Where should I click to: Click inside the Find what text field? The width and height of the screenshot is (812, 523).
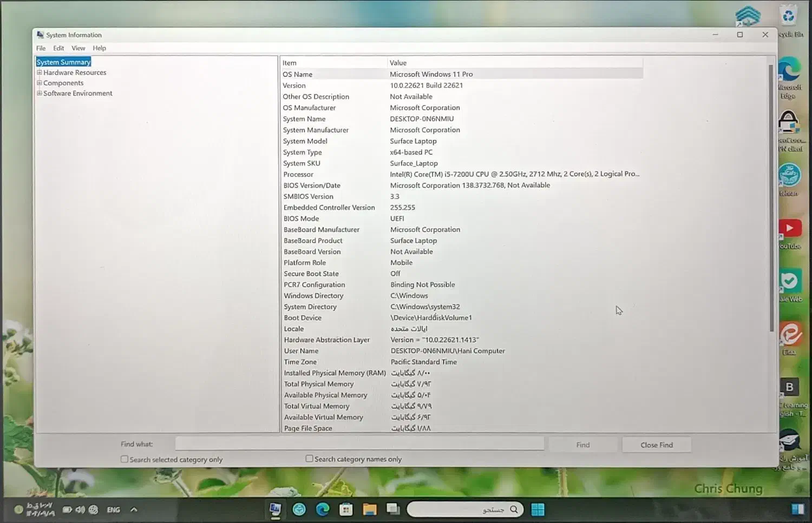click(359, 443)
